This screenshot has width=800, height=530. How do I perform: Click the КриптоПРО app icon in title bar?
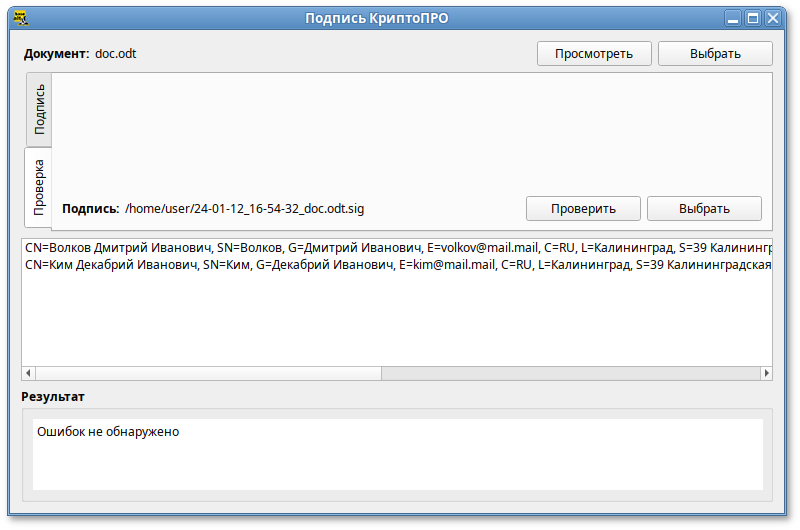[x=17, y=17]
